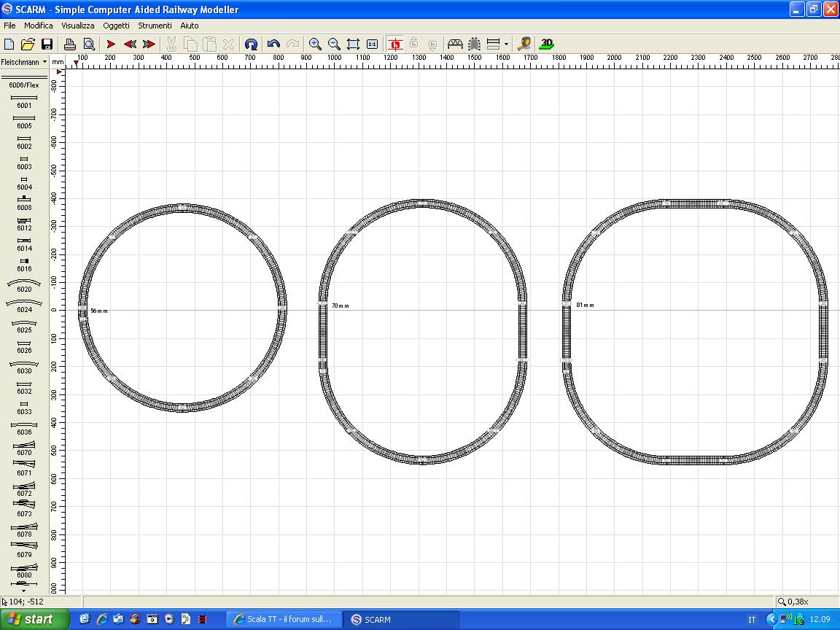Undo the last action
Screen dimensions: 840x630
[273, 44]
